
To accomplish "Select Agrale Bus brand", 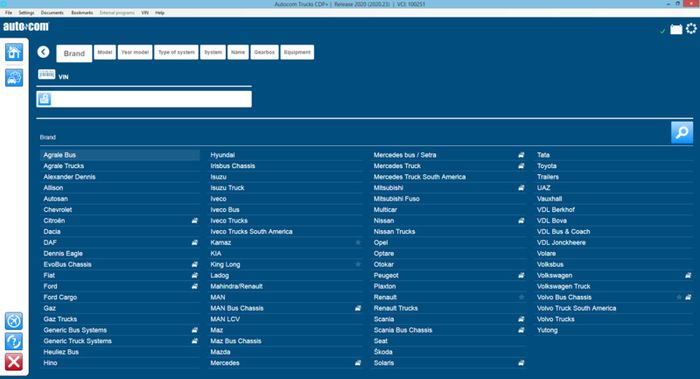I will pos(120,155).
